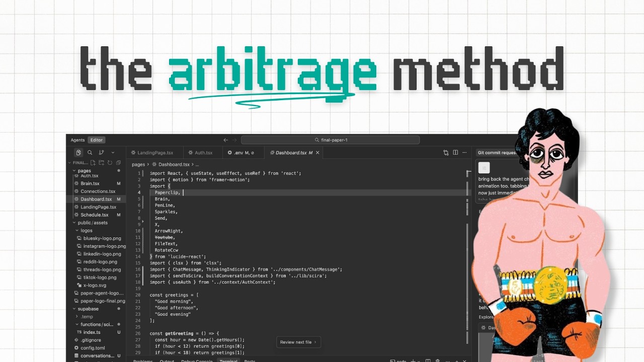Open the Source Control branch icon
Screen dimensions: 644x362
(x=101, y=152)
